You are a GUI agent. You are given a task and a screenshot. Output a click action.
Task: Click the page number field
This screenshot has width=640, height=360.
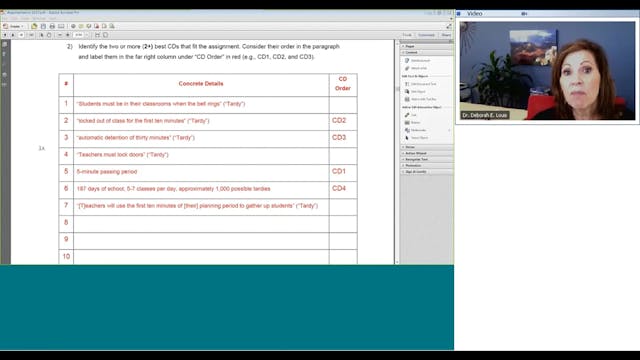22,35
